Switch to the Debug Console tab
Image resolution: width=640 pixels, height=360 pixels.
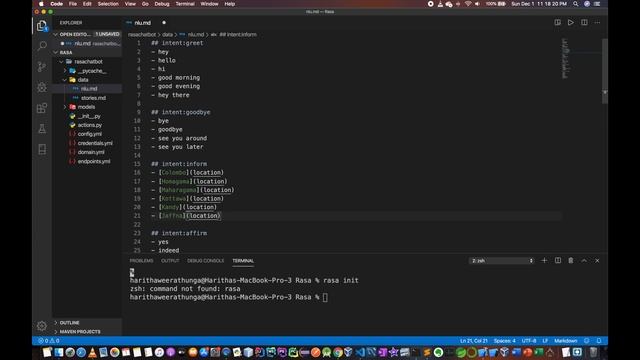(205, 261)
